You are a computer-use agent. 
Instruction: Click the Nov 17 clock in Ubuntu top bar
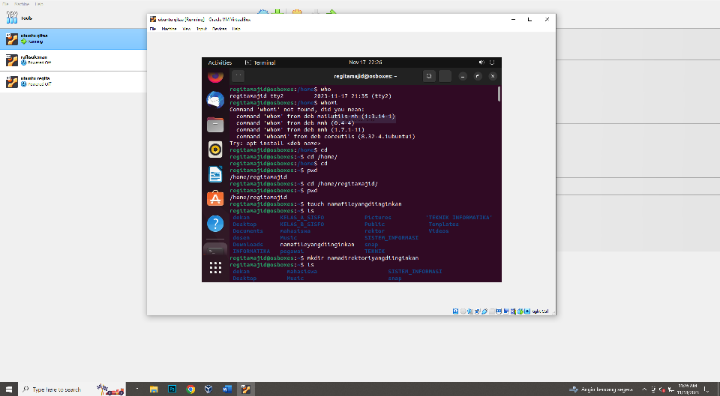(365, 62)
